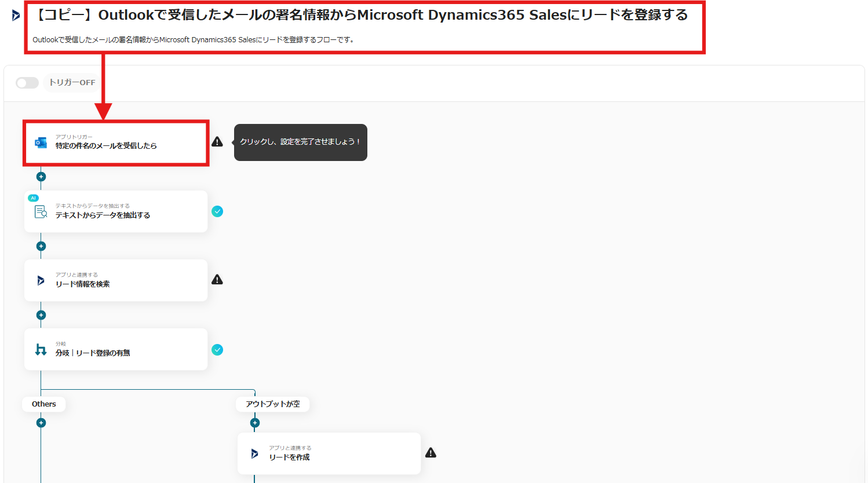
Task: Open the bold テキストからデータを抽出する step title
Action: (x=103, y=215)
